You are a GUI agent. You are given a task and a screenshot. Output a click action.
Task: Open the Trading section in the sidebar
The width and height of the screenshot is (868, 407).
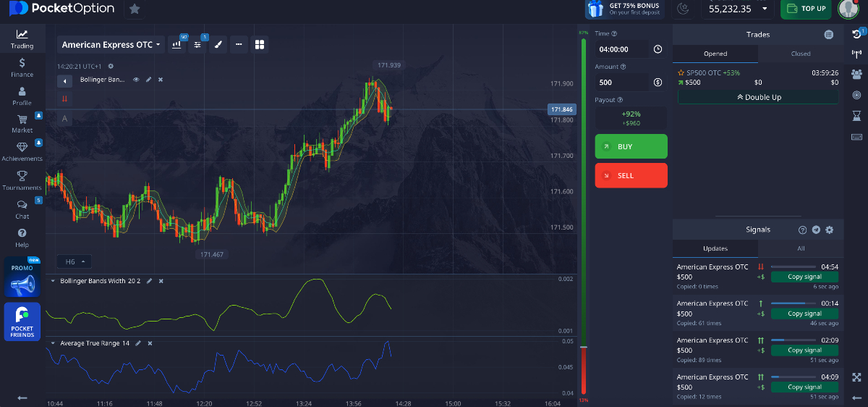pos(22,38)
